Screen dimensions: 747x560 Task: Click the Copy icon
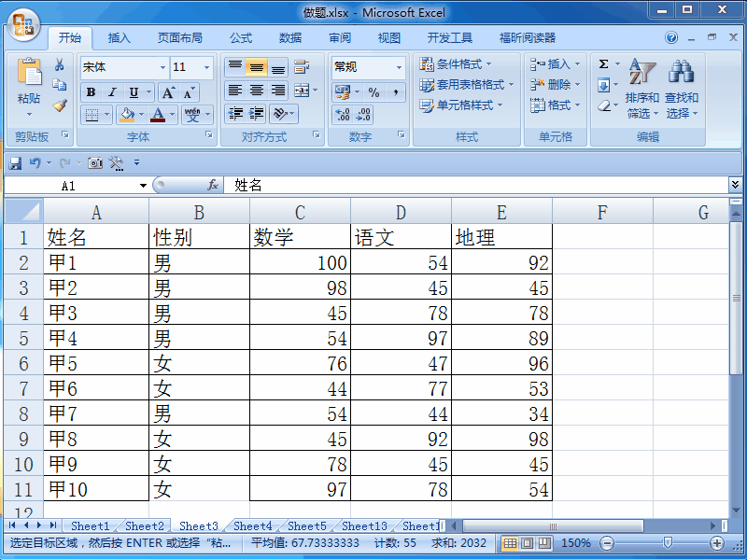[60, 85]
